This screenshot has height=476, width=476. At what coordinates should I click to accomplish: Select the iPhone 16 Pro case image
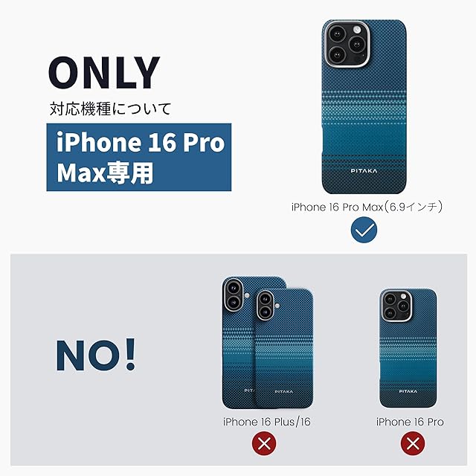(x=408, y=348)
